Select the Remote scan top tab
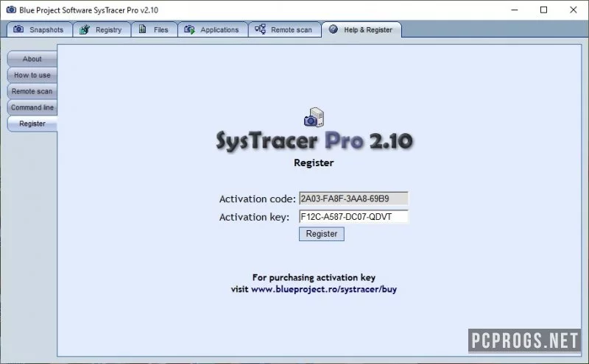 285,29
